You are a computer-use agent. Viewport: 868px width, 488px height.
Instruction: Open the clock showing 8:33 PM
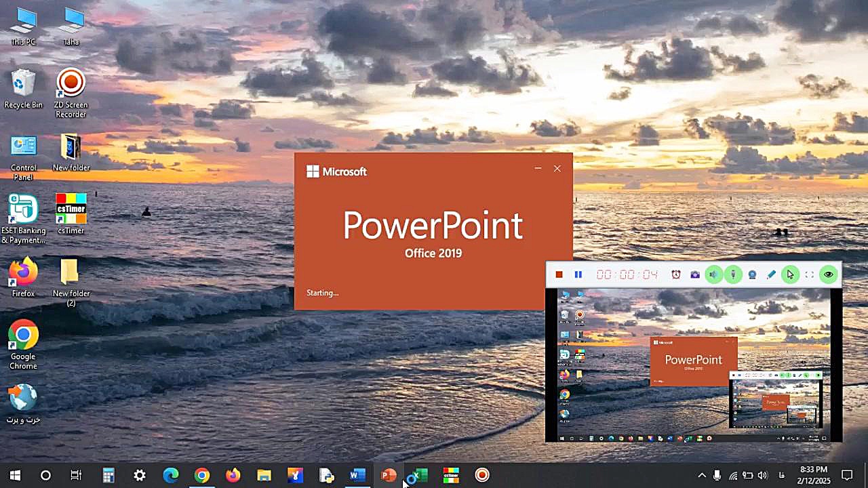coord(814,474)
